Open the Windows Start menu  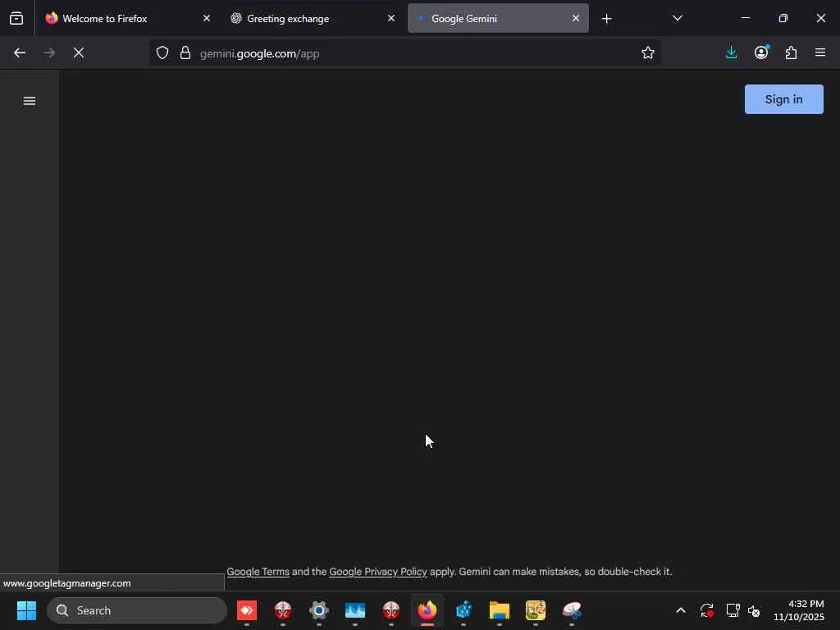coord(26,610)
